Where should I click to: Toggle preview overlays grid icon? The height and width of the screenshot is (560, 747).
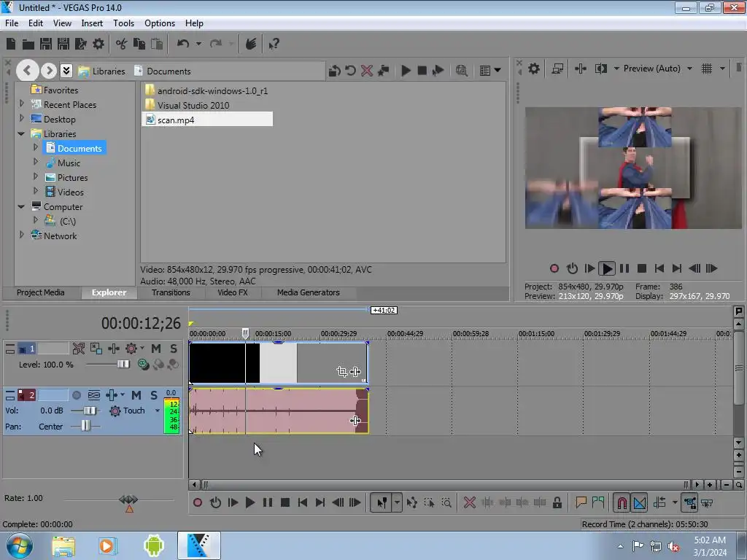coord(707,69)
